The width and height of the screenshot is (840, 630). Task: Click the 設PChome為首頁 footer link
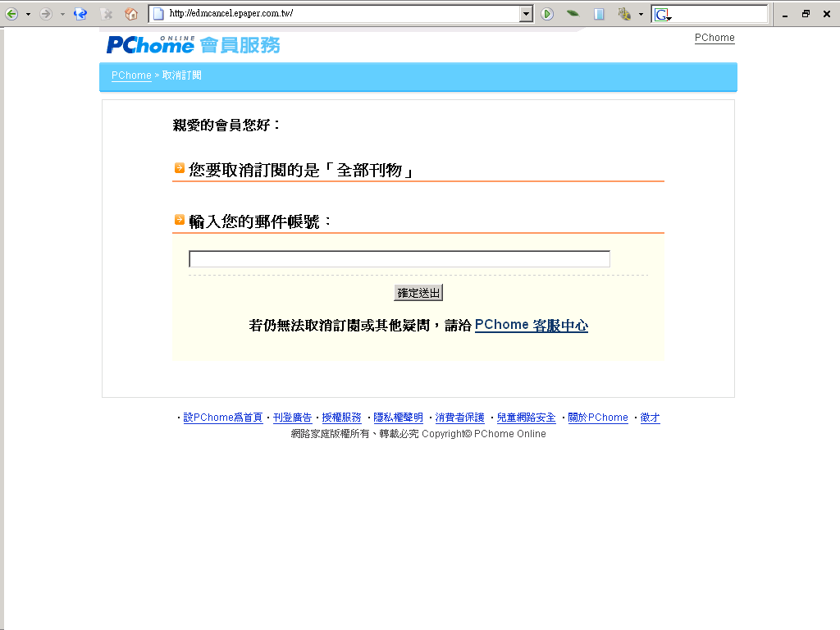point(223,418)
